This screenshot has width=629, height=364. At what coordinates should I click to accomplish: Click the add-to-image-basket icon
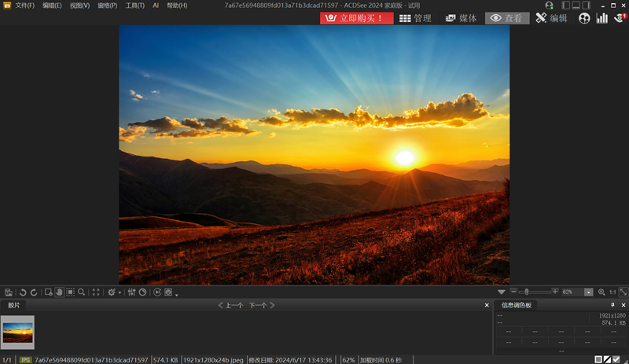click(48, 292)
